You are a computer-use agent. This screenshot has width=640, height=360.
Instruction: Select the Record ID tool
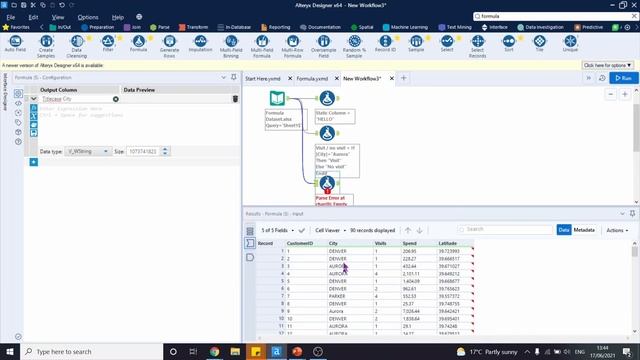coord(385,44)
